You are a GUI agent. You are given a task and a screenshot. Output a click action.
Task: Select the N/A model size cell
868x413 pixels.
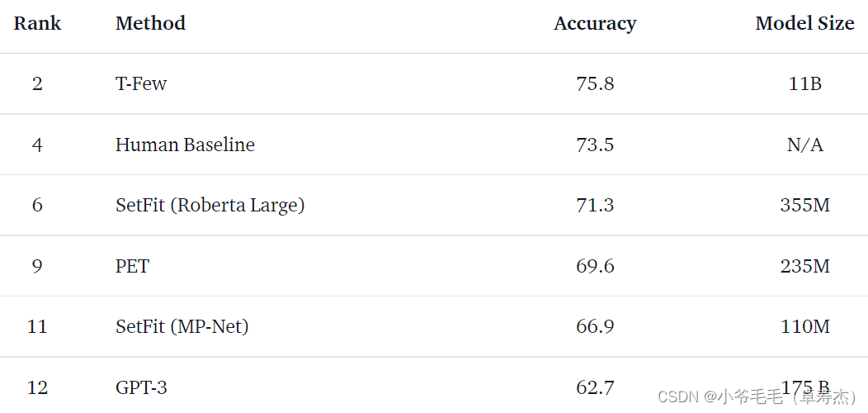[x=804, y=145]
